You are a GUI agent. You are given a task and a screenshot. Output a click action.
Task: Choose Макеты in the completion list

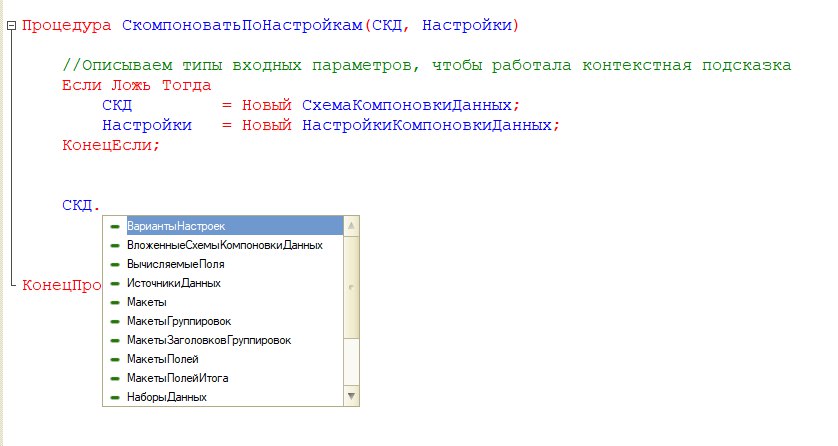coord(222,302)
